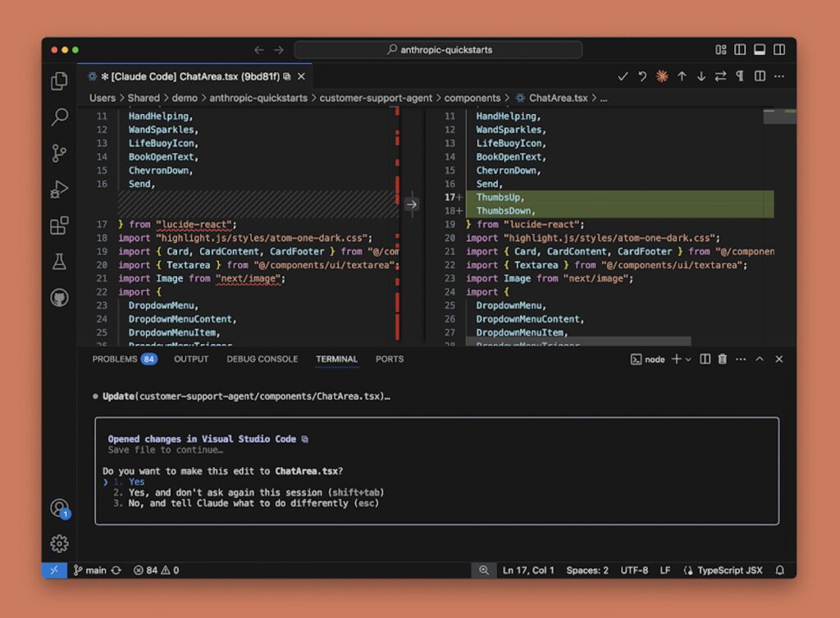Go to the previous change
The width and height of the screenshot is (840, 618).
pos(682,76)
